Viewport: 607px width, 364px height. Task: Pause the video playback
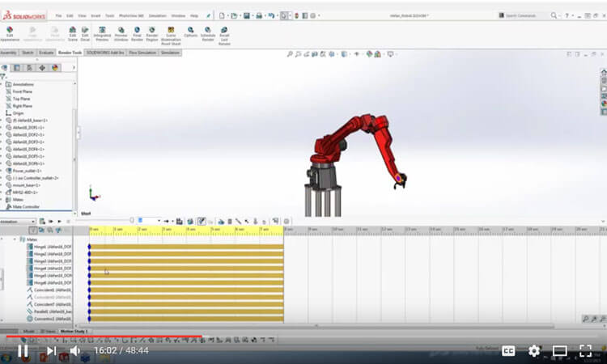click(x=23, y=351)
